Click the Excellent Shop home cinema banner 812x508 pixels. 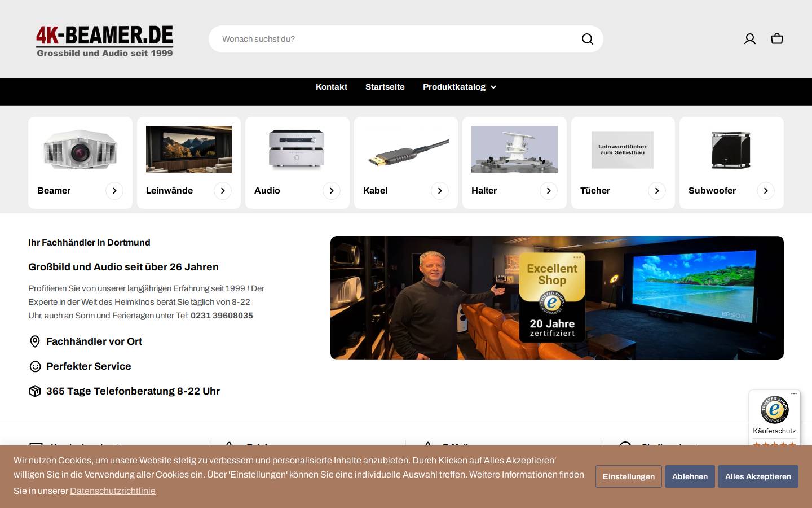click(557, 297)
